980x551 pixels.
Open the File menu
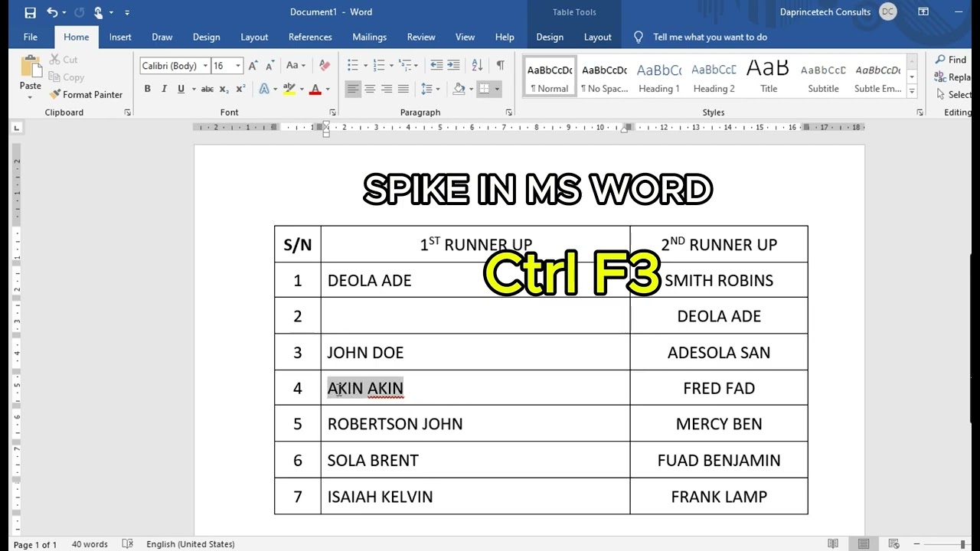pyautogui.click(x=31, y=37)
